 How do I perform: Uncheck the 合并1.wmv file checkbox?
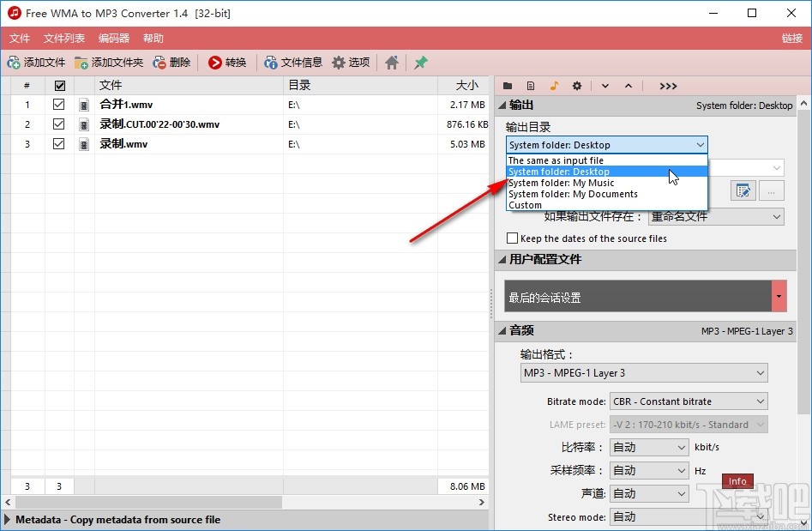[58, 105]
